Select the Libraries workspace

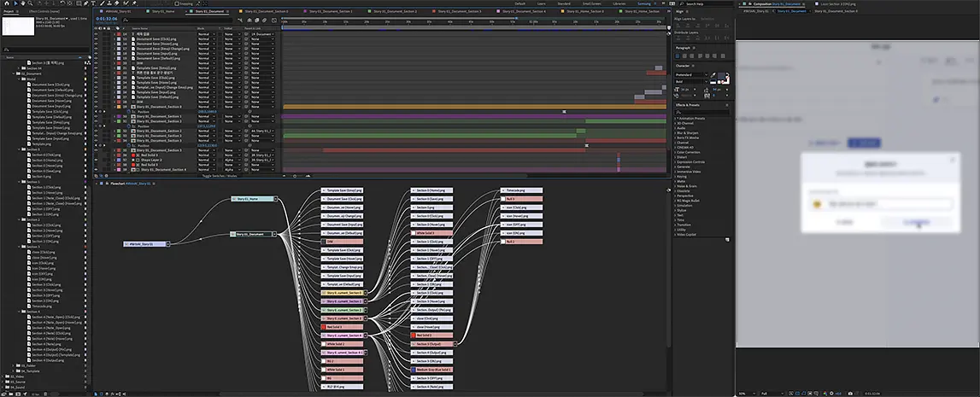pos(619,3)
